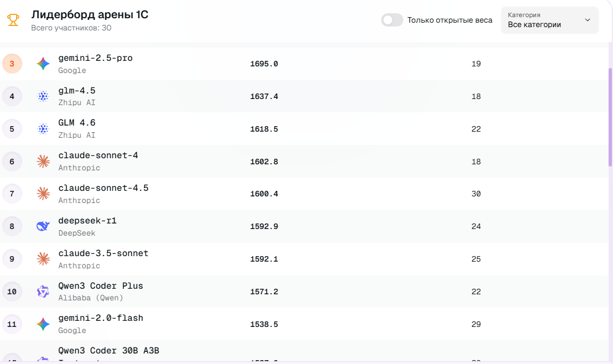Enable the 'Только открытые веса' toggle switch
This screenshot has width=613, height=364.
click(x=392, y=20)
